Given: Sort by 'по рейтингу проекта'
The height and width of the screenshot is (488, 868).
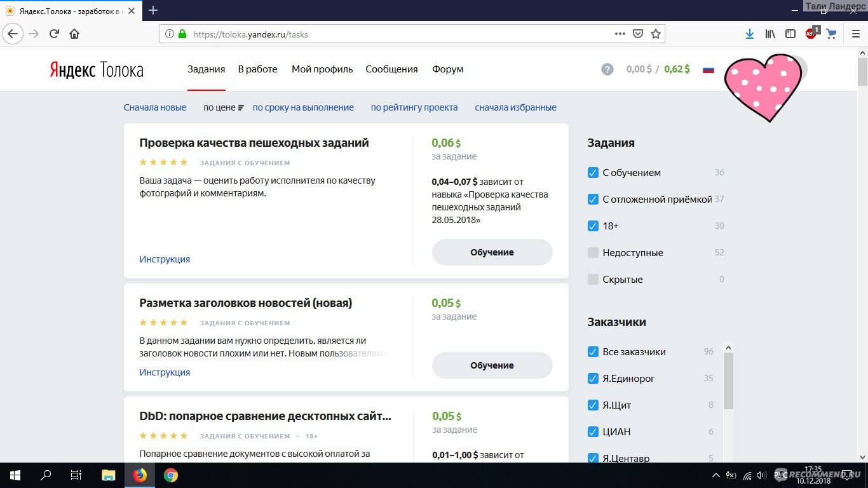Looking at the screenshot, I should tap(414, 107).
